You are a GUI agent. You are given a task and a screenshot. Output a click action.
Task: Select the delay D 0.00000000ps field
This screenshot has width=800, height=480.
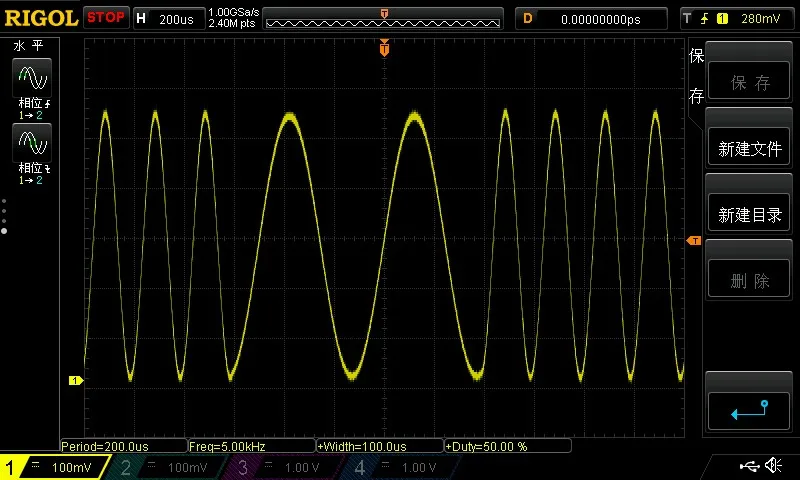tap(591, 19)
